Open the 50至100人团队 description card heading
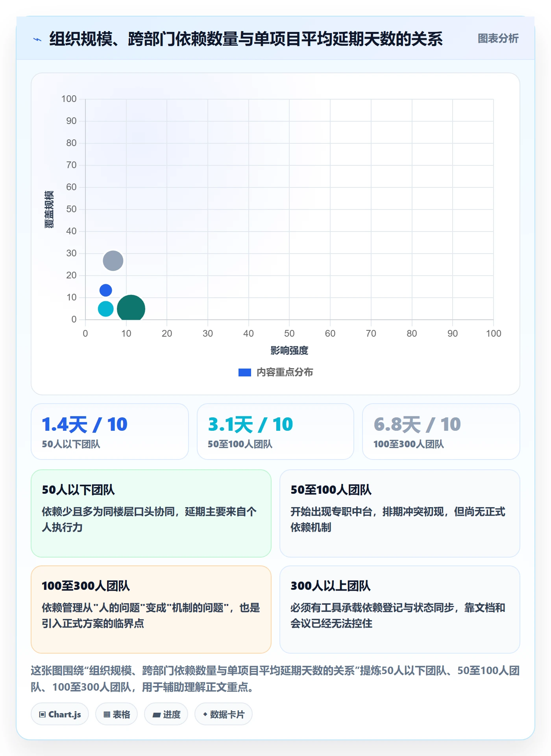The height and width of the screenshot is (756, 551). click(x=331, y=490)
